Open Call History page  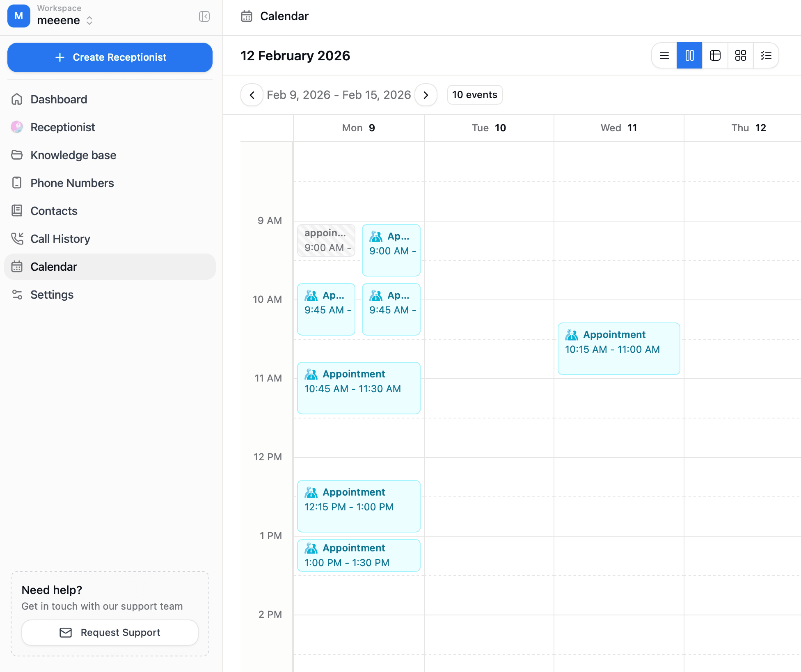click(x=60, y=239)
